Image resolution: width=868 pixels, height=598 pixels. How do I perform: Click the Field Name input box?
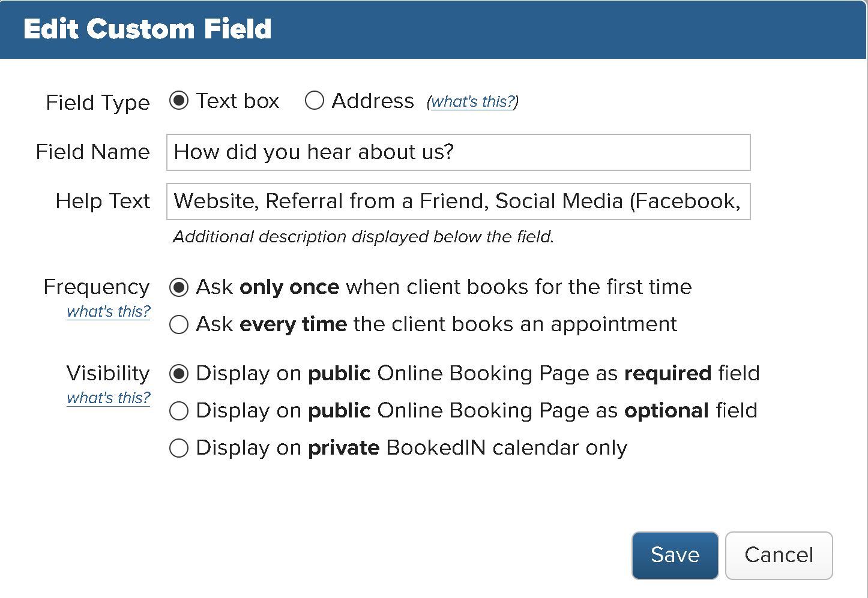pyautogui.click(x=458, y=152)
